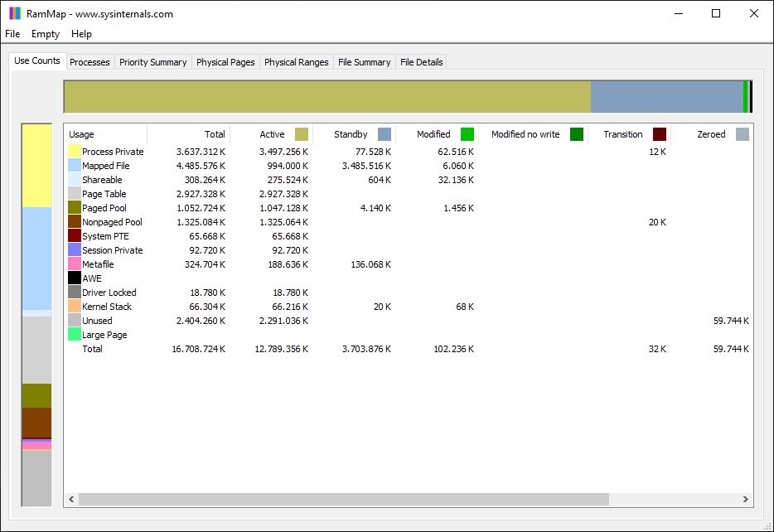774x532 pixels.
Task: Maximize the RamMap window
Action: 716,13
